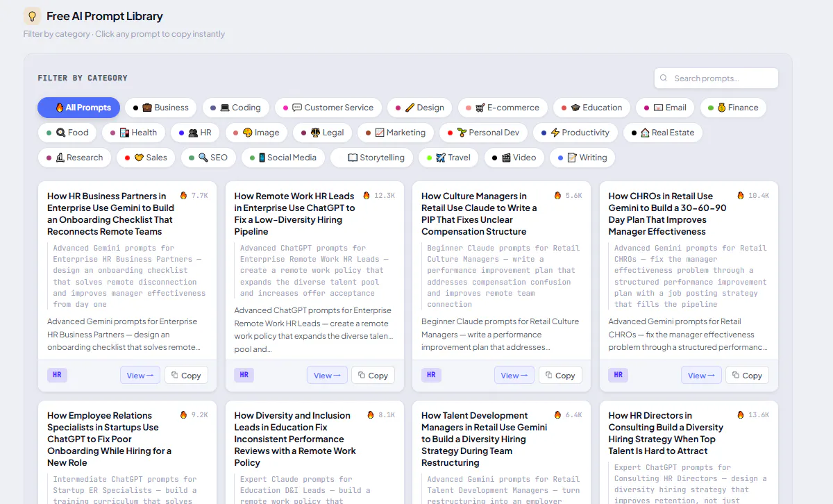Filter by Personal Dev category

point(483,133)
